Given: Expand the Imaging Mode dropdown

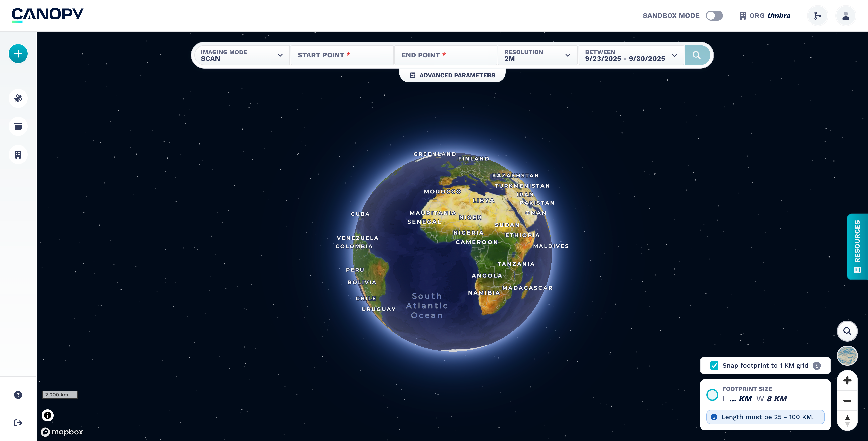Looking at the screenshot, I should point(242,55).
